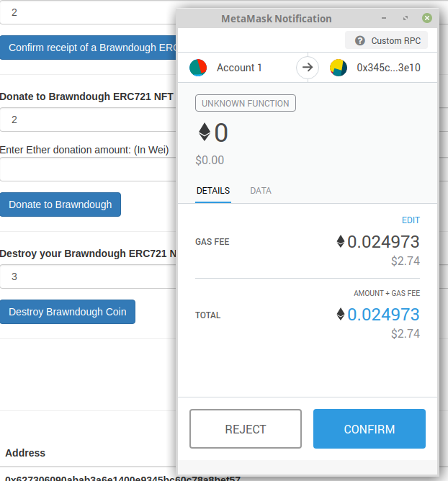Click the recipient address 0x345c...3e10
448x481 pixels.
(x=388, y=68)
